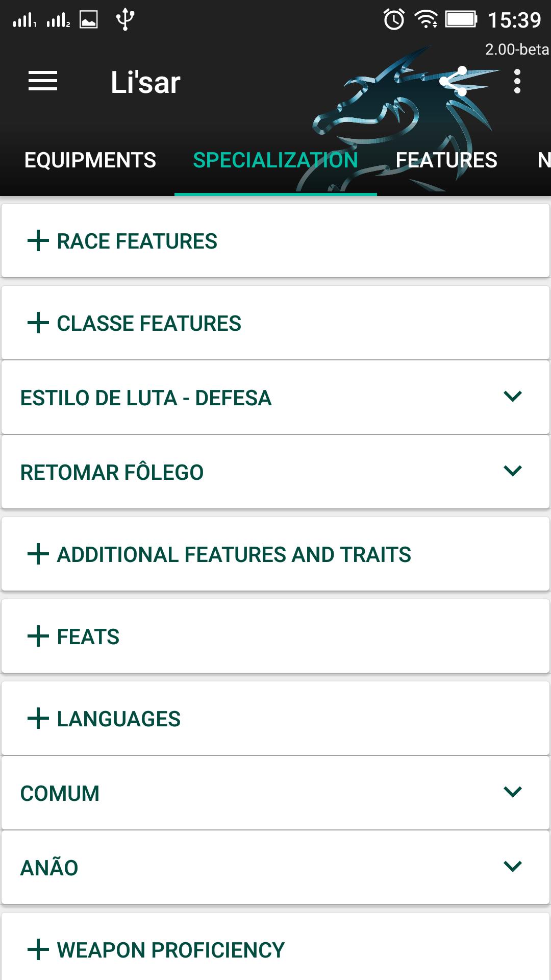Tap the Li'sar character name title
Image resolution: width=551 pixels, height=980 pixels.
coord(145,82)
